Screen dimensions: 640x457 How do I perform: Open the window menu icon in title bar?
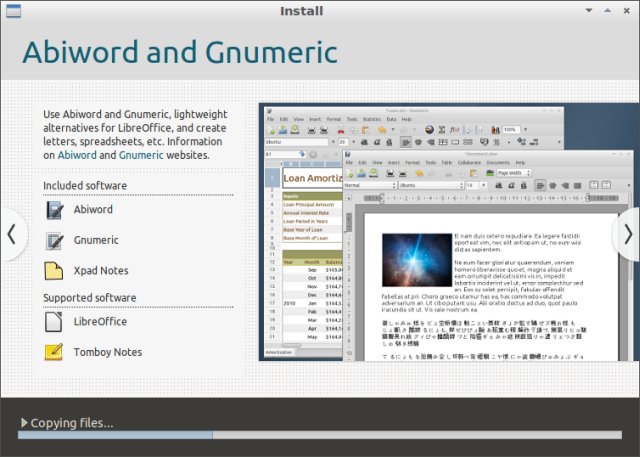(x=13, y=11)
